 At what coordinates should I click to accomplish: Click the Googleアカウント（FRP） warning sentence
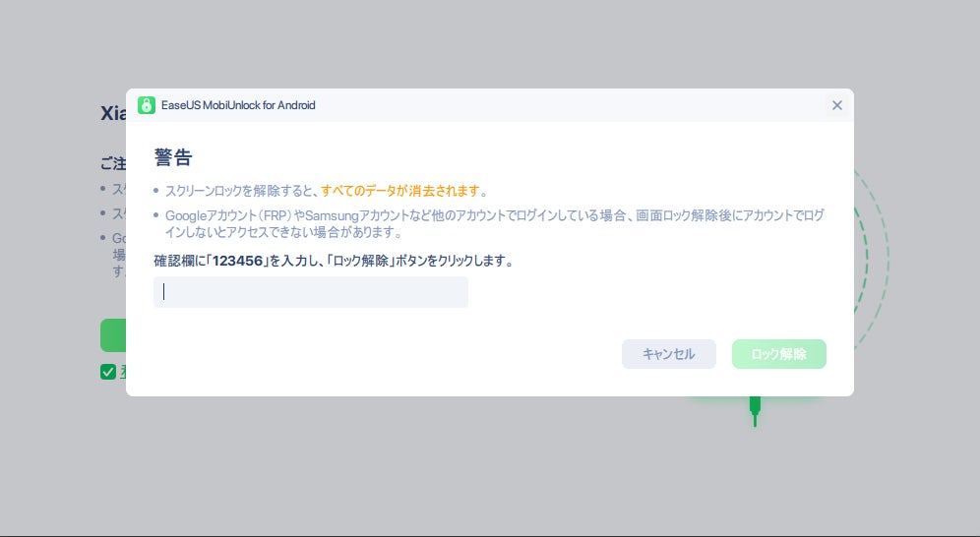coord(494,223)
